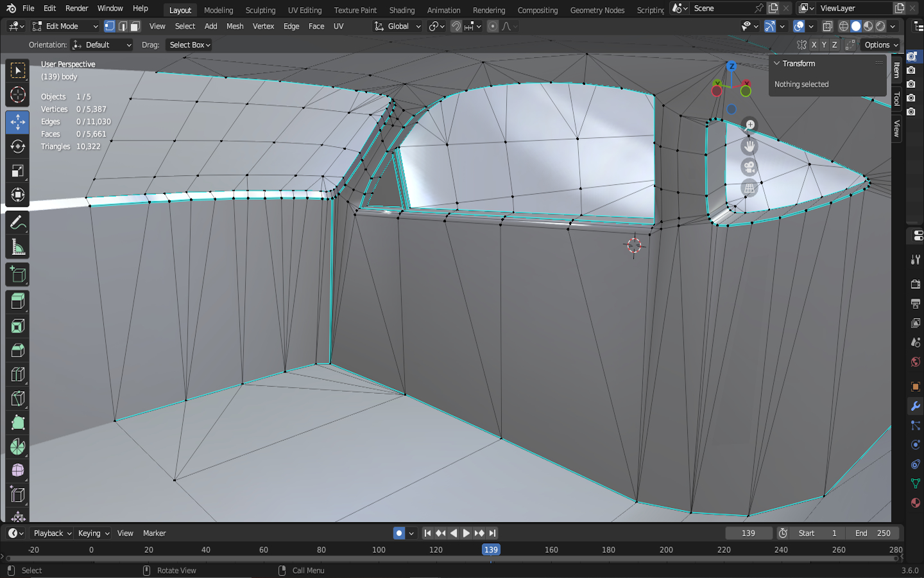Open the viewport overlays dropdown arrow

pos(811,26)
